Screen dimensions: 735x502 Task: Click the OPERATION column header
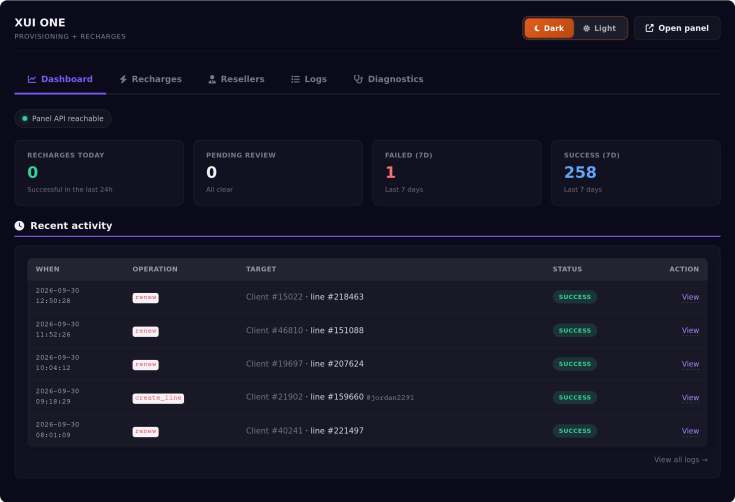pos(155,270)
